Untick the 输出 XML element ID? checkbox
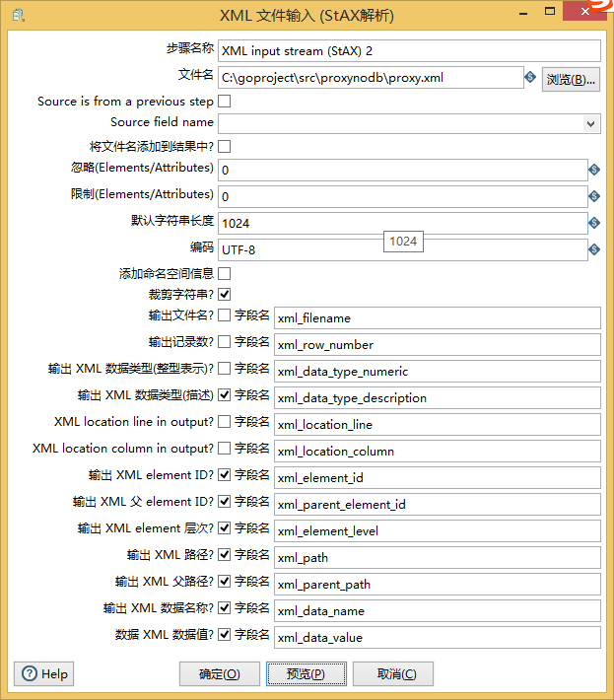614x700 pixels. click(x=225, y=475)
